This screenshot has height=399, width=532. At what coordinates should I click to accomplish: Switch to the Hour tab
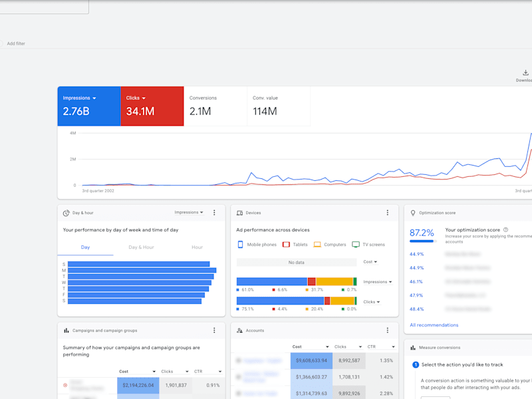(x=197, y=247)
